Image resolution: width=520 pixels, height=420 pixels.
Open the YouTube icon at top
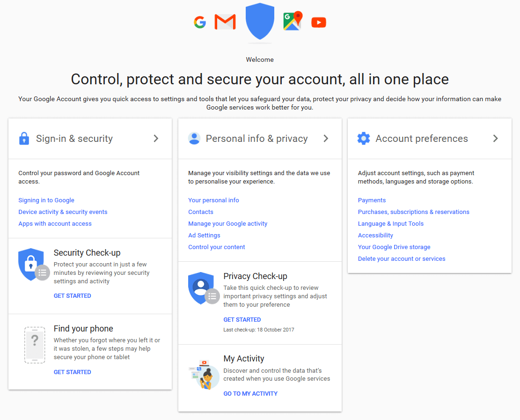point(319,22)
